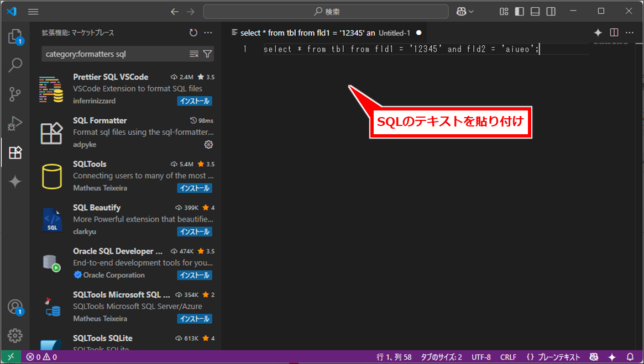Open the Accounts menu icon
The height and width of the screenshot is (364, 644).
click(x=15, y=307)
